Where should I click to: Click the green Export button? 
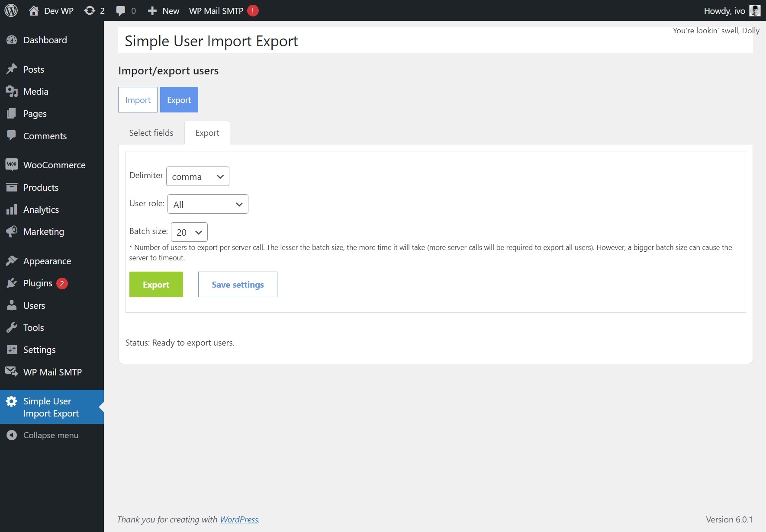[x=156, y=285]
